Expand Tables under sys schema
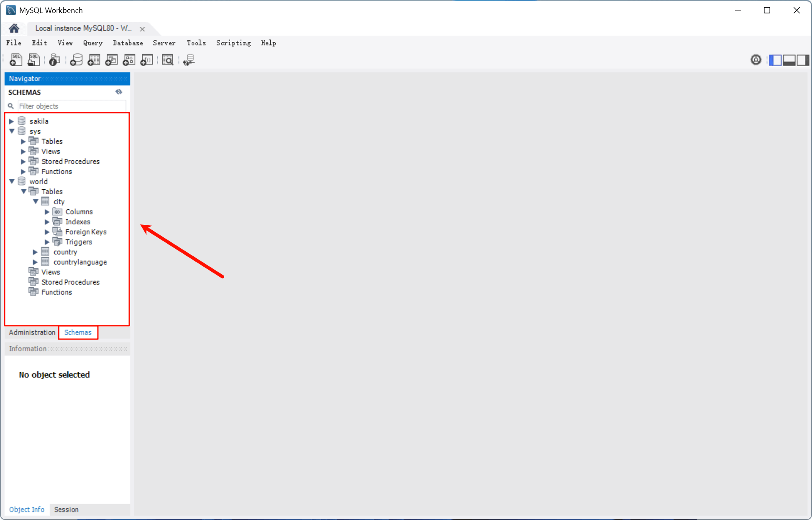This screenshot has width=812, height=520. pos(23,142)
